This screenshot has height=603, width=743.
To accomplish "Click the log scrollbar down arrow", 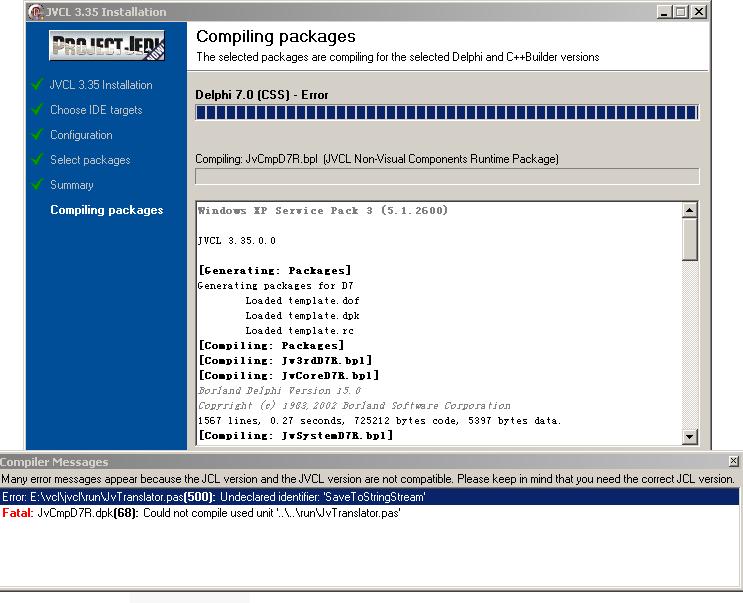I will coord(689,436).
